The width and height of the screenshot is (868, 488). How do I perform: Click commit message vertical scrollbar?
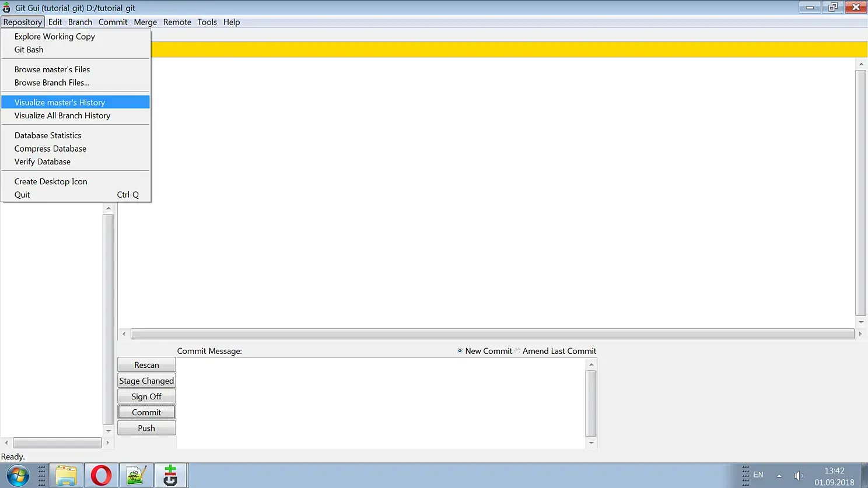pyautogui.click(x=591, y=403)
